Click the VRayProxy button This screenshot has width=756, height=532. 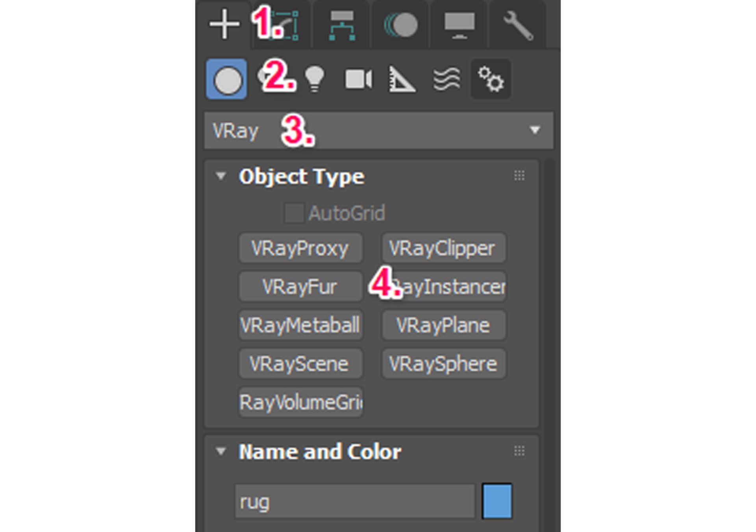[300, 248]
